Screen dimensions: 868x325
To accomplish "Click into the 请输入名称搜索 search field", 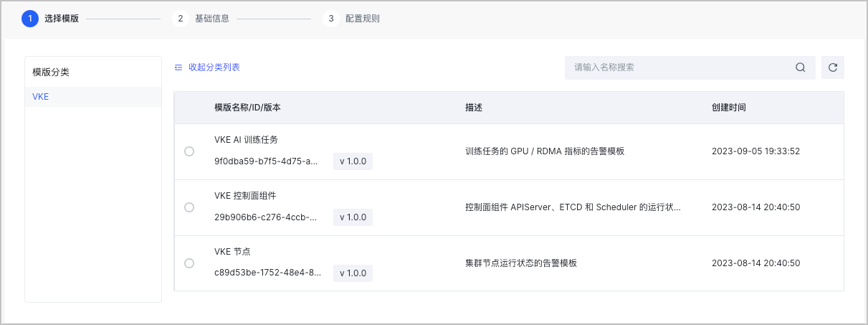I will coord(677,67).
